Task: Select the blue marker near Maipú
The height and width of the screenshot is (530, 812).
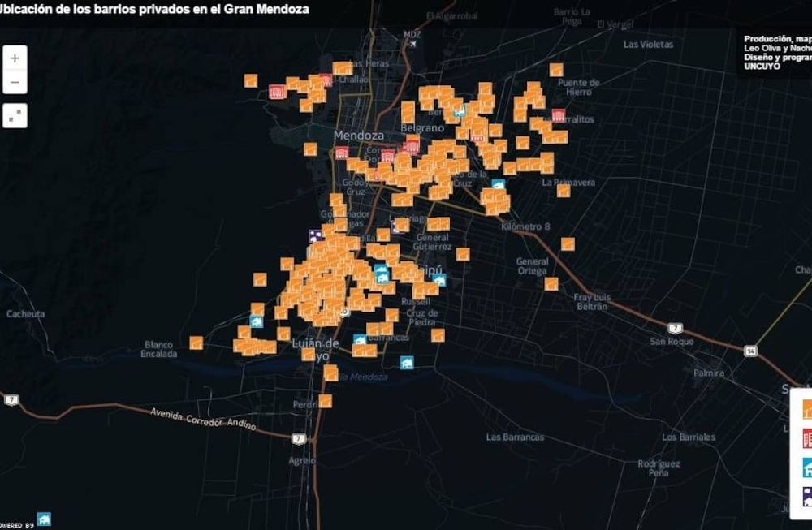Action: pos(441,278)
